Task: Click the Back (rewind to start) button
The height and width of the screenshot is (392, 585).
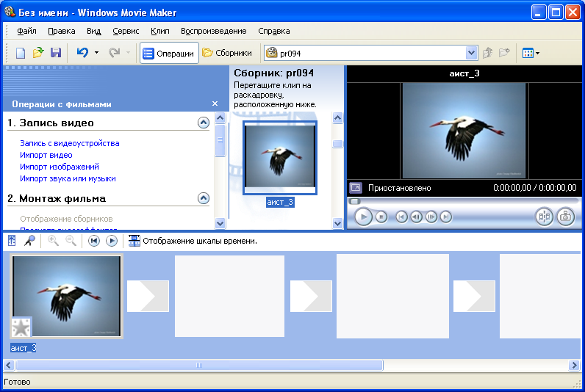Action: tap(401, 217)
